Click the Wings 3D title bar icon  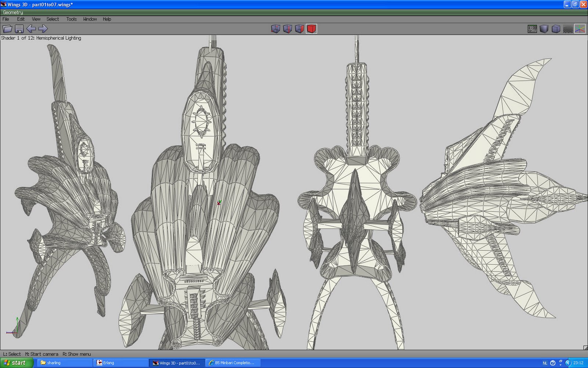(x=4, y=4)
